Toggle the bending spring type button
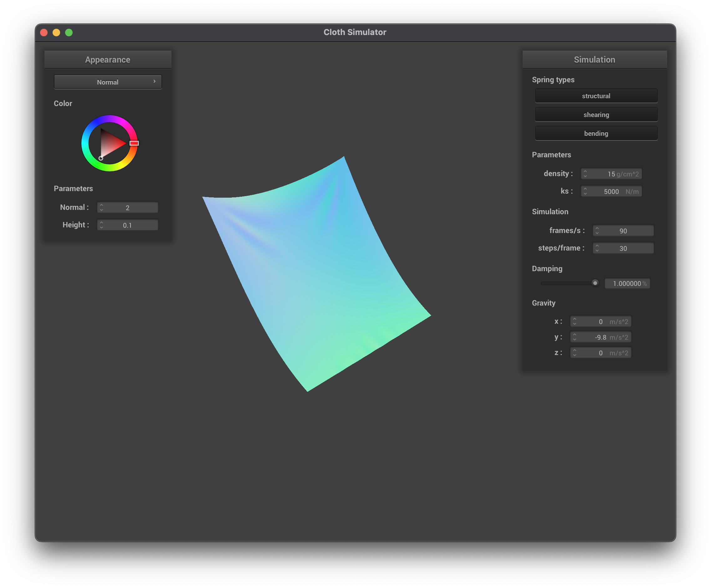This screenshot has height=588, width=711. (596, 133)
